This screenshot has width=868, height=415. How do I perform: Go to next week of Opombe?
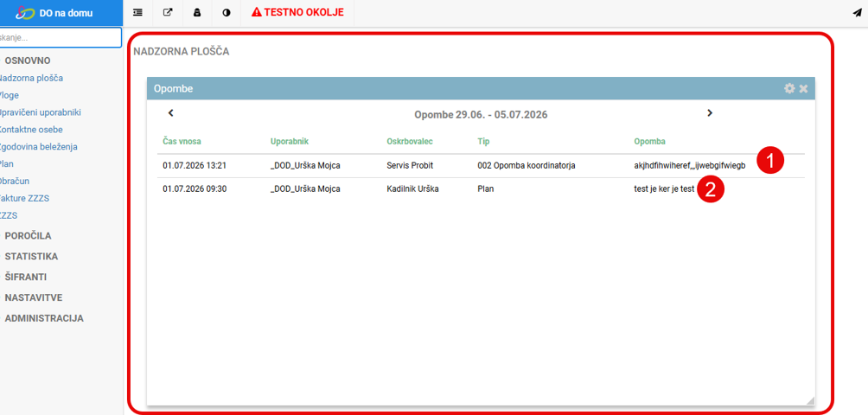pyautogui.click(x=710, y=113)
